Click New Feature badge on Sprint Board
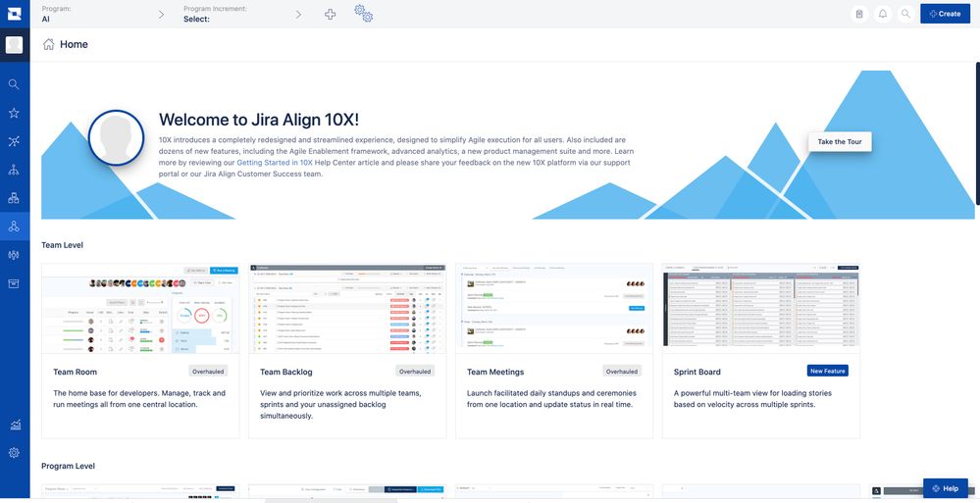 click(x=828, y=372)
